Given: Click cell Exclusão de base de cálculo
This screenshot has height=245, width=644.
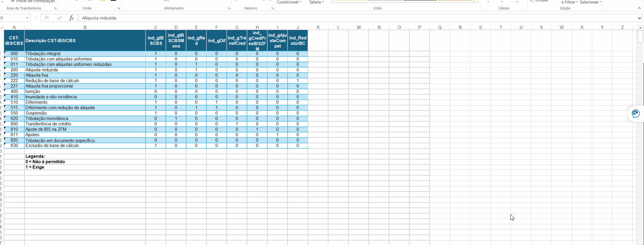Looking at the screenshot, I should [85, 146].
